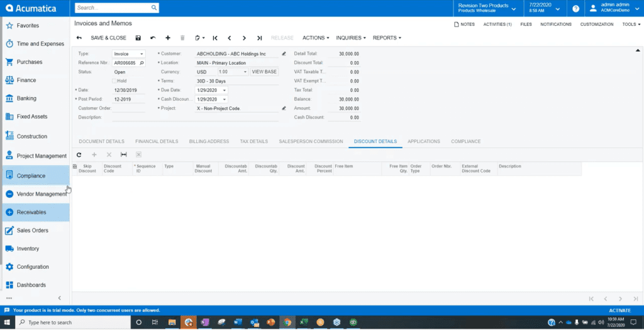Switch to Financial Details tab
The height and width of the screenshot is (330, 644).
click(x=157, y=141)
